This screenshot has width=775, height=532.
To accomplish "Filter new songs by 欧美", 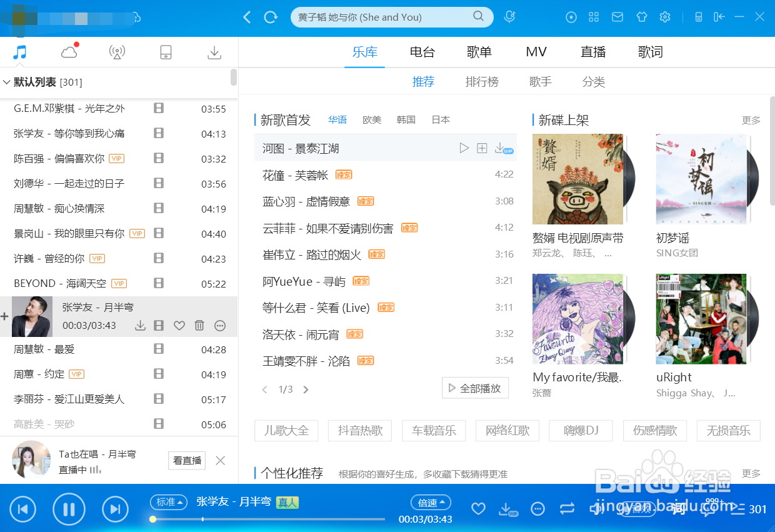I will [x=372, y=119].
